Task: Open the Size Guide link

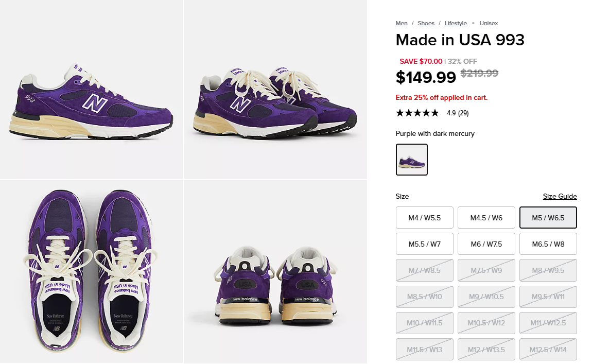Action: [x=560, y=197]
